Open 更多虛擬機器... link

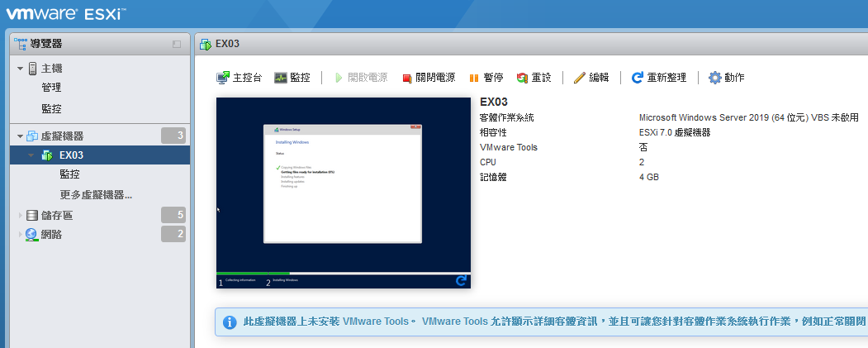(96, 195)
